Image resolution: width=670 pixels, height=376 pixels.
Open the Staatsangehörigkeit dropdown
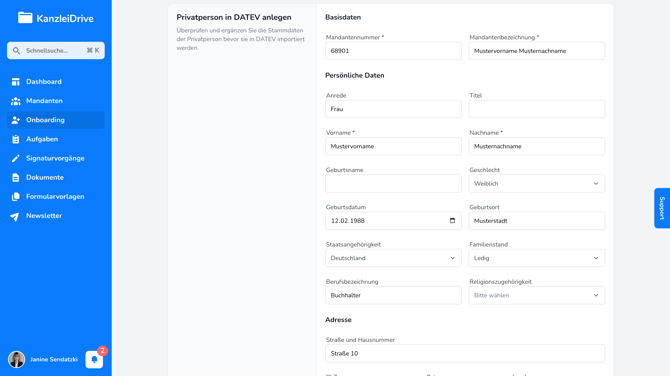click(x=393, y=258)
